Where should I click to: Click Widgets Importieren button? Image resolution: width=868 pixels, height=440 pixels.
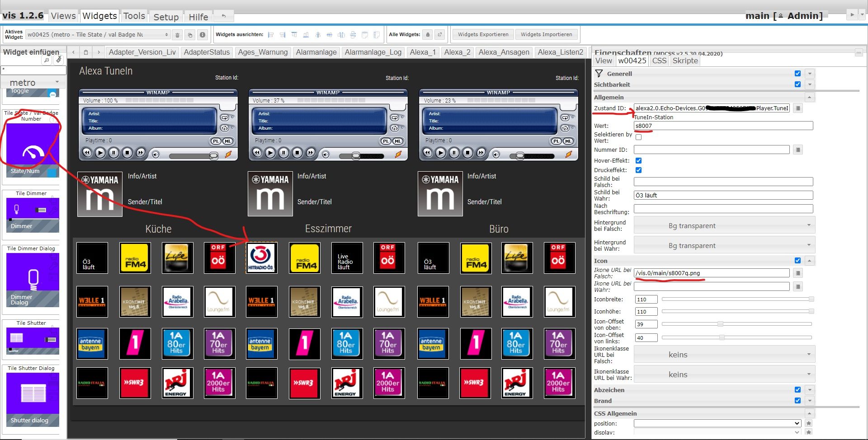tap(546, 34)
